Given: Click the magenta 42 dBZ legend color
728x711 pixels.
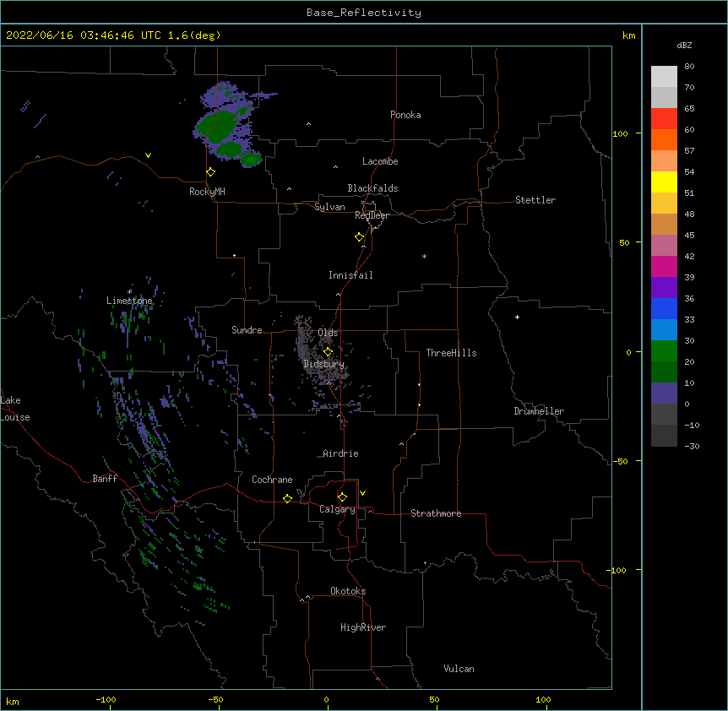Looking at the screenshot, I should 664,266.
